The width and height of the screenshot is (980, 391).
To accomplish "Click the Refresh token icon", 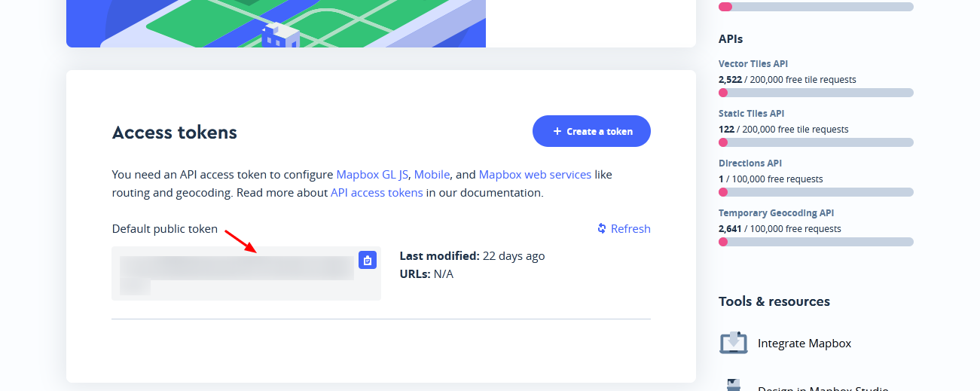I will click(x=602, y=228).
